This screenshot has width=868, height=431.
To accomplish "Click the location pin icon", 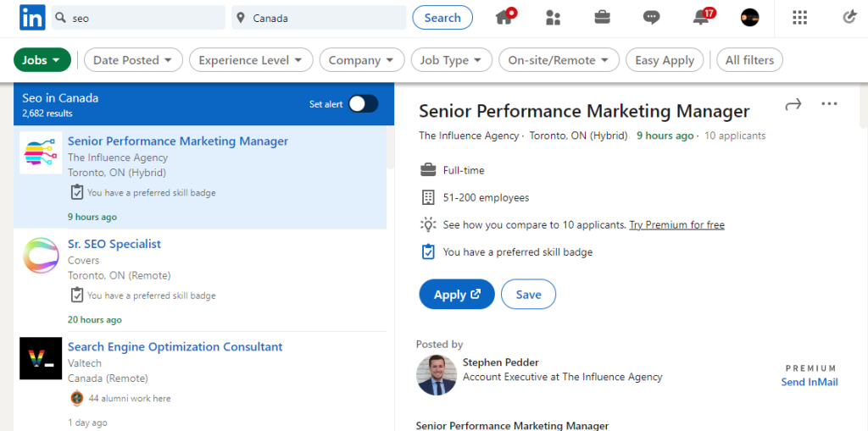I will pyautogui.click(x=240, y=19).
